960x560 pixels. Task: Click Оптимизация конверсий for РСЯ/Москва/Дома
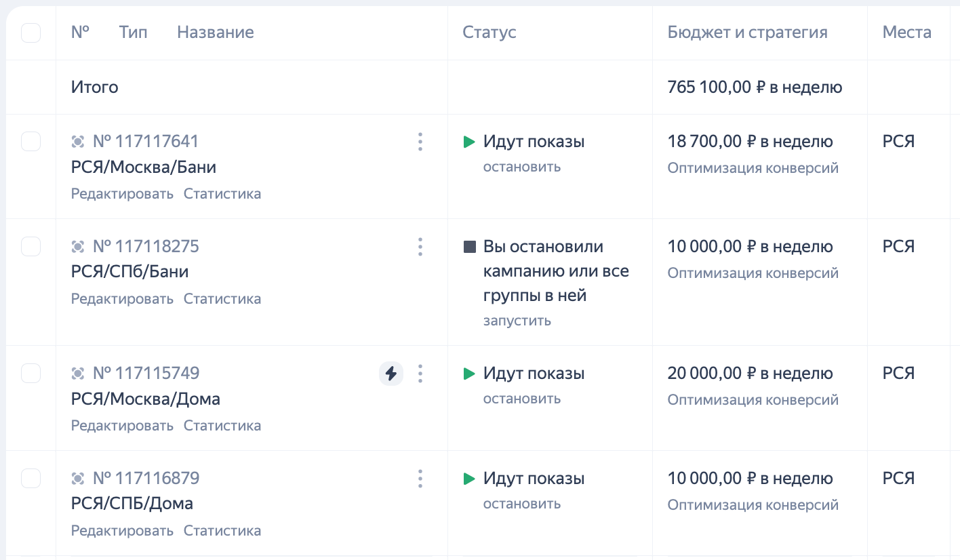(x=753, y=399)
